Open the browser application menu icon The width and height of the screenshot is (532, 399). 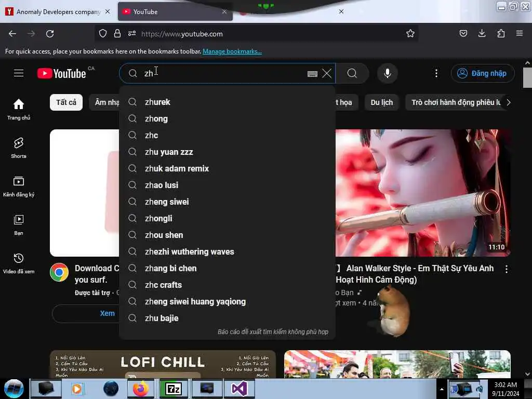tap(520, 33)
